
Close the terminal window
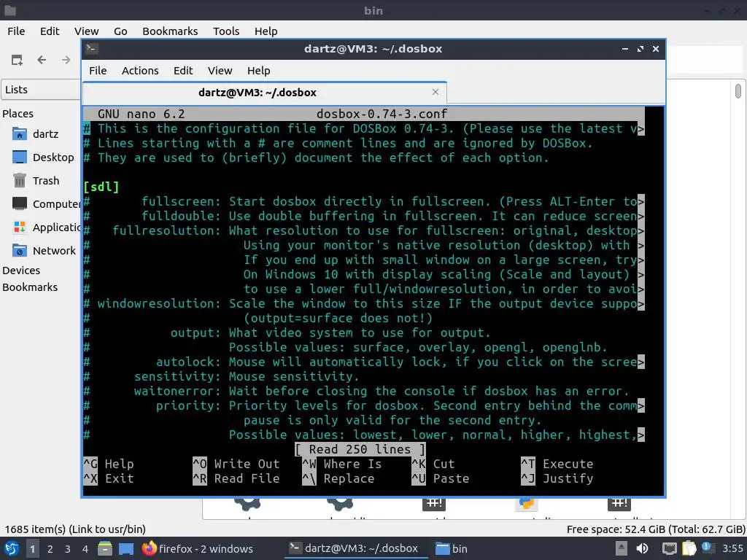[656, 49]
